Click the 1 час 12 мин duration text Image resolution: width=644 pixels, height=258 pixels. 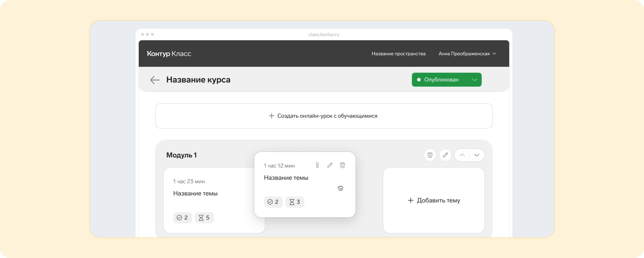pyautogui.click(x=279, y=166)
